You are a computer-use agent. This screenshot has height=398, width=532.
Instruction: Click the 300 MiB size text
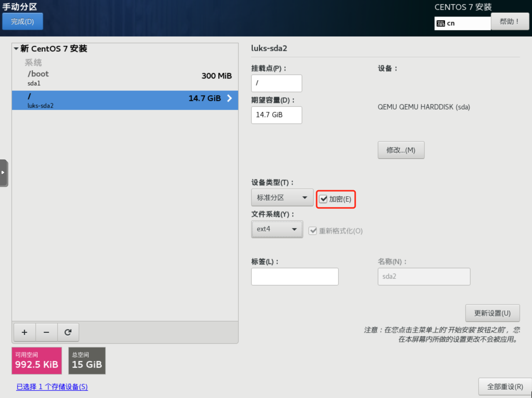pyautogui.click(x=216, y=76)
